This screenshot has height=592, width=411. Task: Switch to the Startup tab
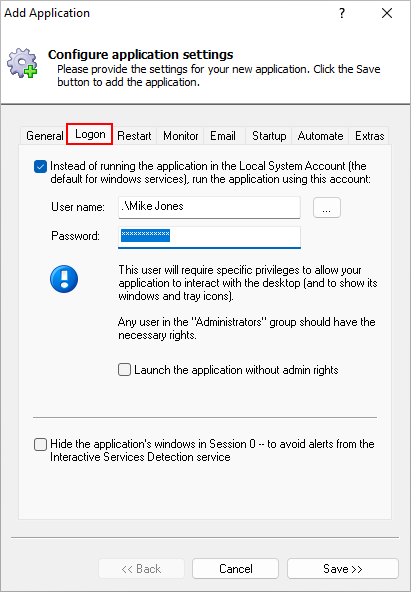pos(269,136)
